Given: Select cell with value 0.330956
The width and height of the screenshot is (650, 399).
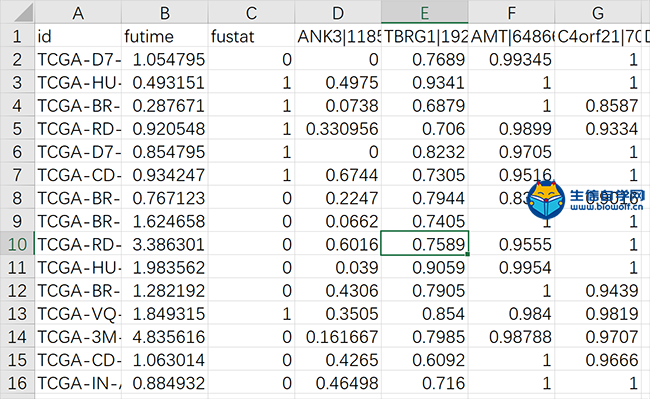Looking at the screenshot, I should point(338,128).
